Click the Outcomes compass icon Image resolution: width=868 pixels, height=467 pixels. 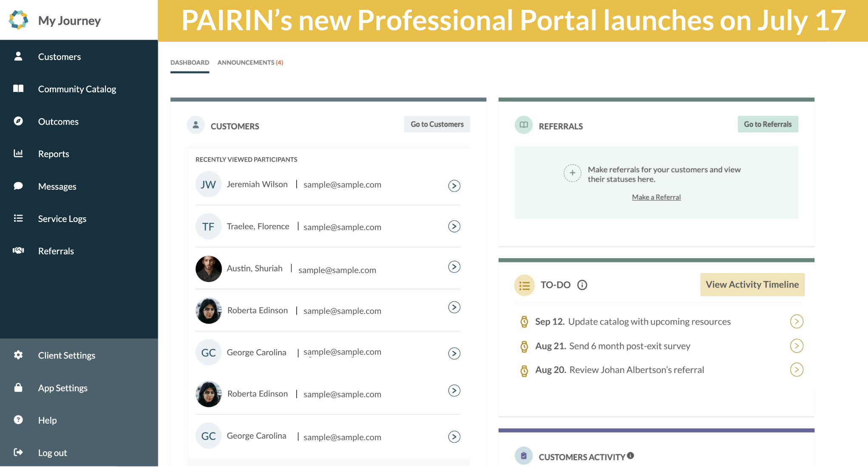18,121
